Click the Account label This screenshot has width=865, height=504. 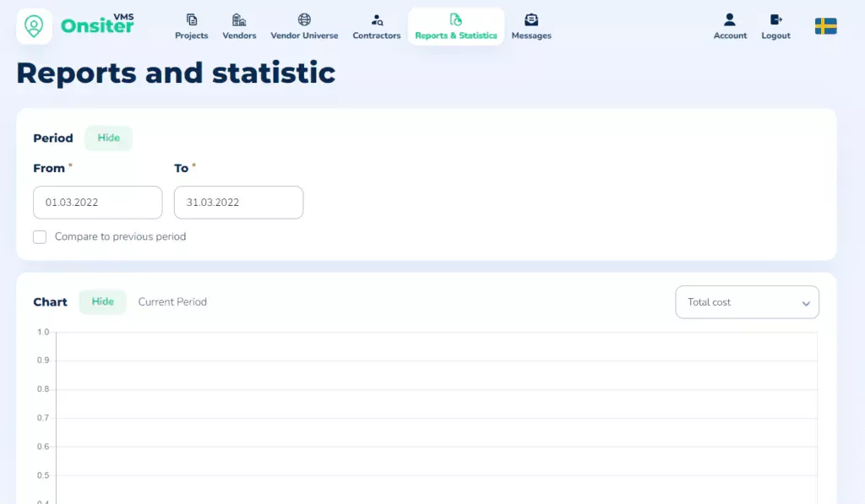[729, 36]
